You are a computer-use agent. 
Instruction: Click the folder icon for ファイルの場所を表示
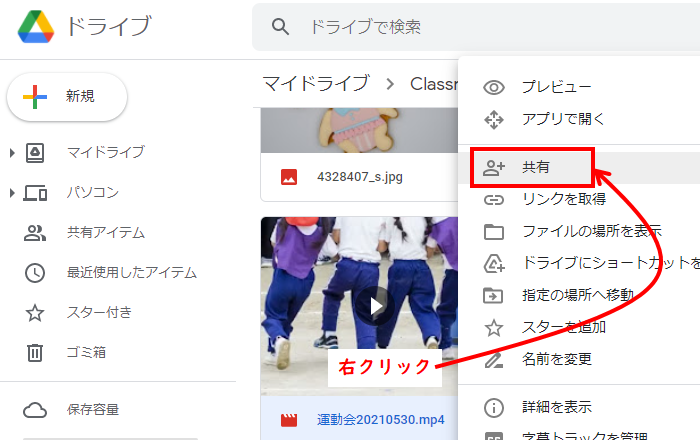click(x=493, y=232)
